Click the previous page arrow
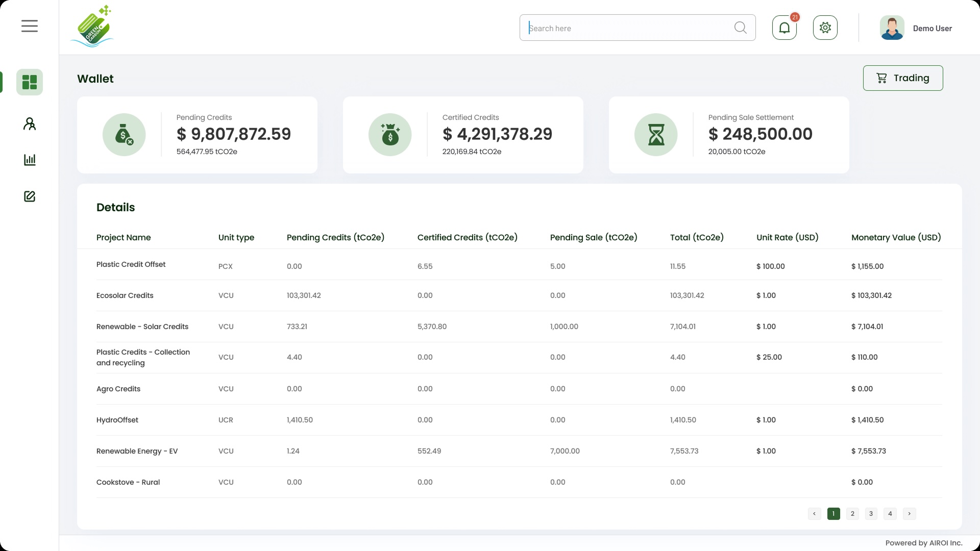The image size is (980, 551). pyautogui.click(x=814, y=514)
